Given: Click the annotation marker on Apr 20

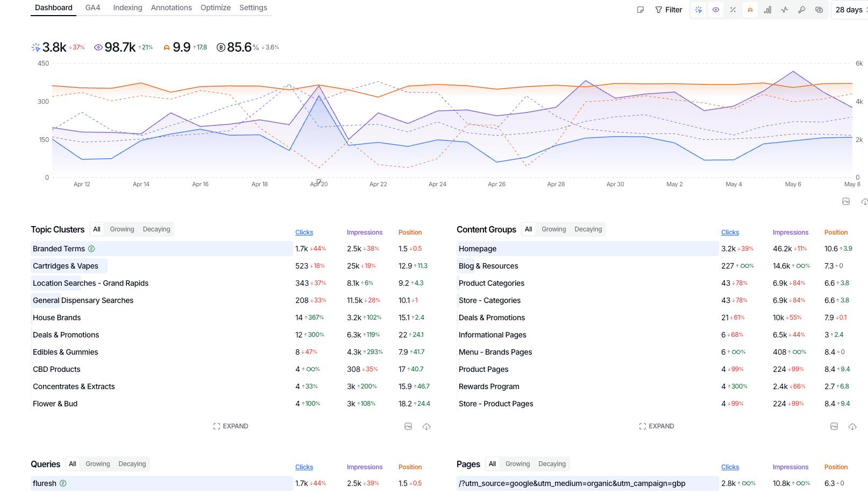Looking at the screenshot, I should pos(319,181).
